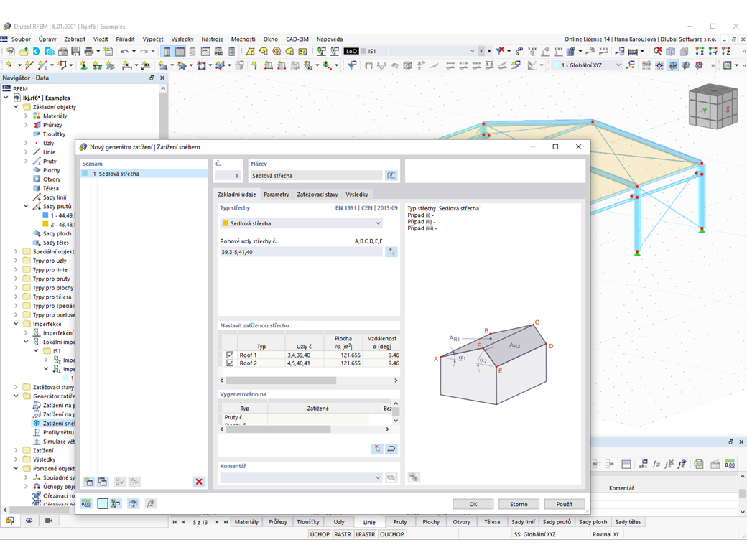
Task: Click the horizontal scrollbar under roof table
Action: point(309,381)
